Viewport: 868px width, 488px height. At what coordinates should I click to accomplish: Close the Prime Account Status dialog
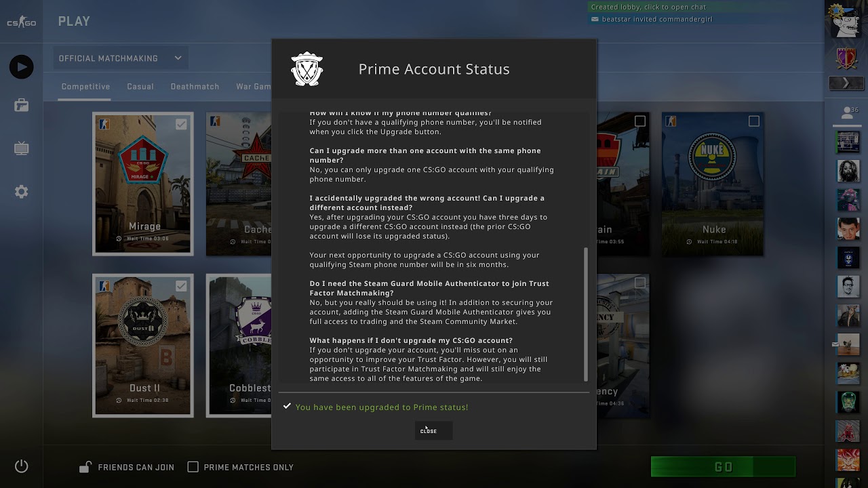click(433, 431)
